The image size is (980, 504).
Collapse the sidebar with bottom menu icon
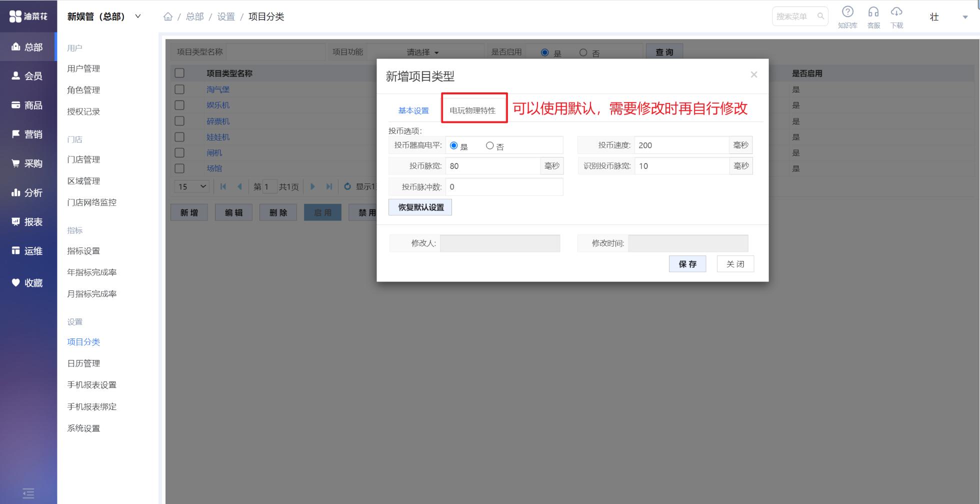[x=28, y=493]
